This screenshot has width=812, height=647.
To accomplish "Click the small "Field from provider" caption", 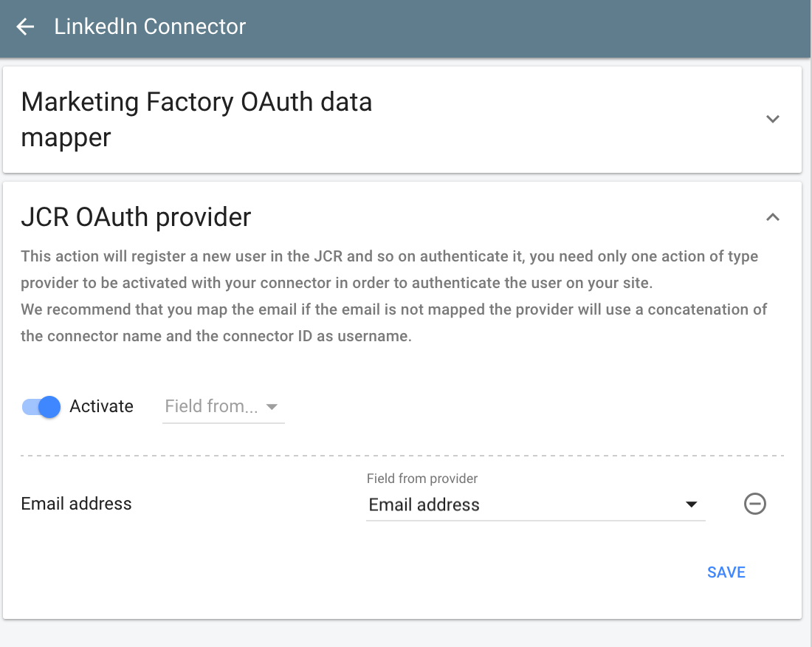I will 422,479.
